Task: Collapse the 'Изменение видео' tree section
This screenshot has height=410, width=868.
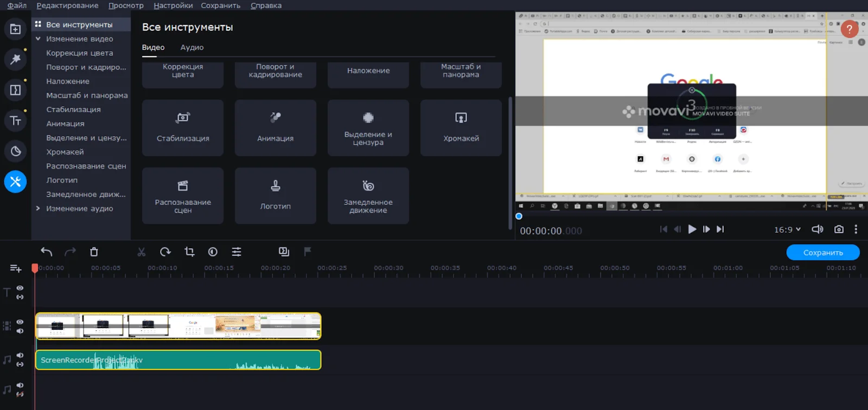Action: click(x=38, y=39)
